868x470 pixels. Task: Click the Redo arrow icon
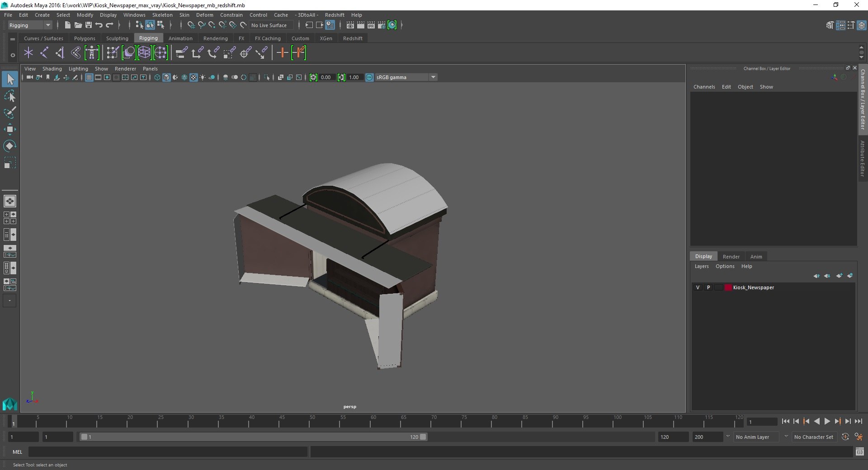point(109,25)
